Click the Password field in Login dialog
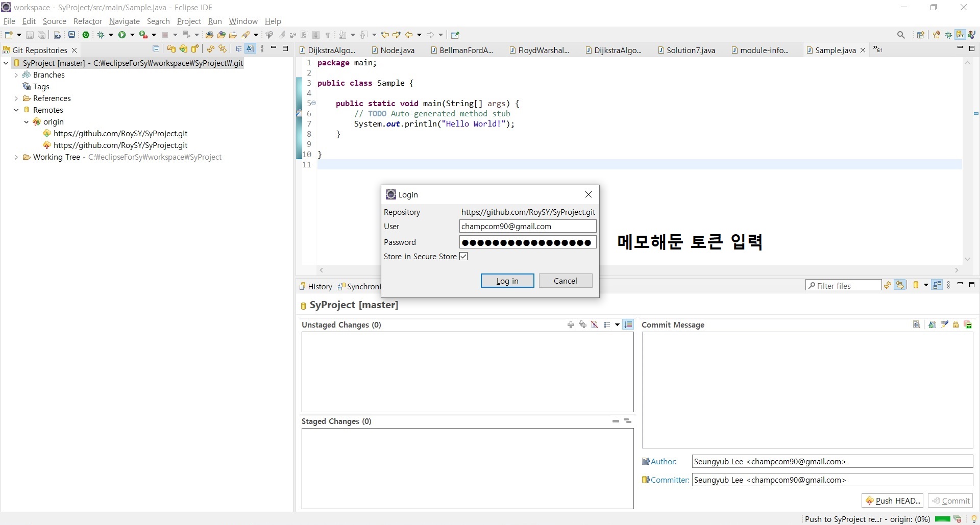Screen dimensions: 980x525 tap(528, 242)
